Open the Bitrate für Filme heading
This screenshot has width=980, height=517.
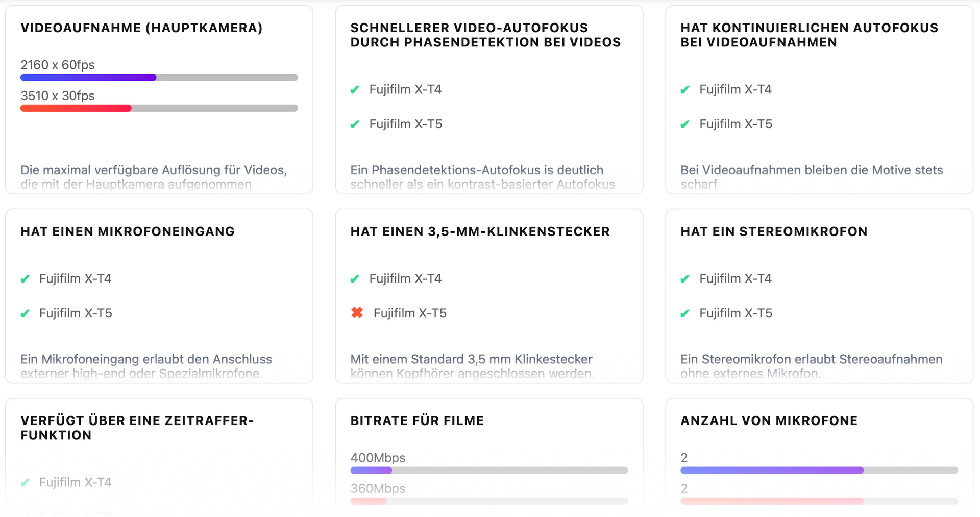(x=417, y=421)
